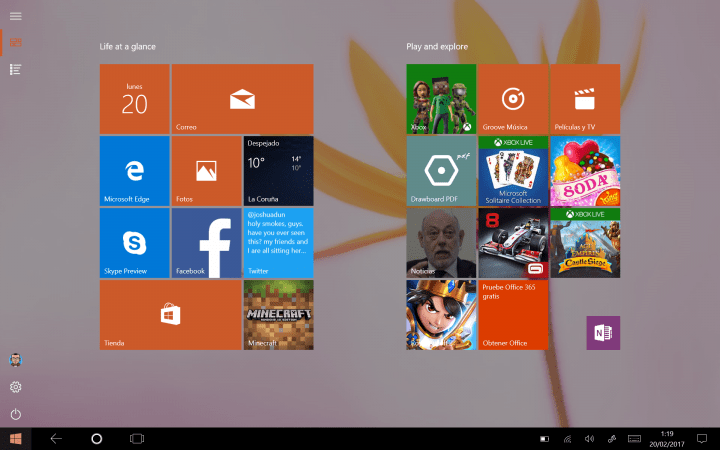Image resolution: width=720 pixels, height=450 pixels.
Task: Open the Tienda store tile
Action: point(170,315)
